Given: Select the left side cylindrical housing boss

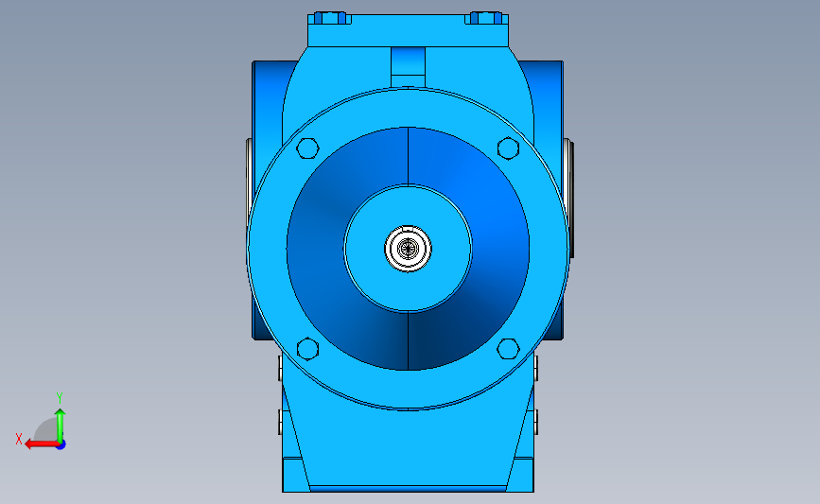Looking at the screenshot, I should [x=267, y=105].
